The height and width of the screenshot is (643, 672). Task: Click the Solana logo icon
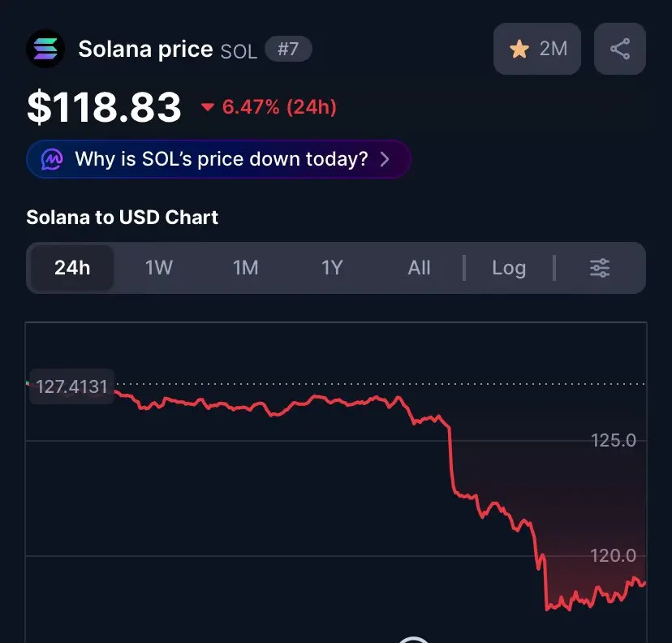pos(45,49)
